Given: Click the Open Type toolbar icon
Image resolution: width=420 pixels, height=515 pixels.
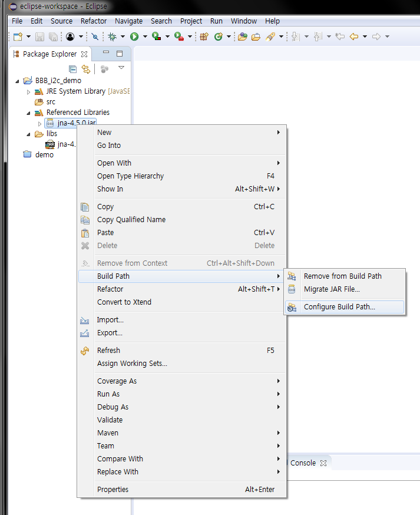Looking at the screenshot, I should (243, 37).
